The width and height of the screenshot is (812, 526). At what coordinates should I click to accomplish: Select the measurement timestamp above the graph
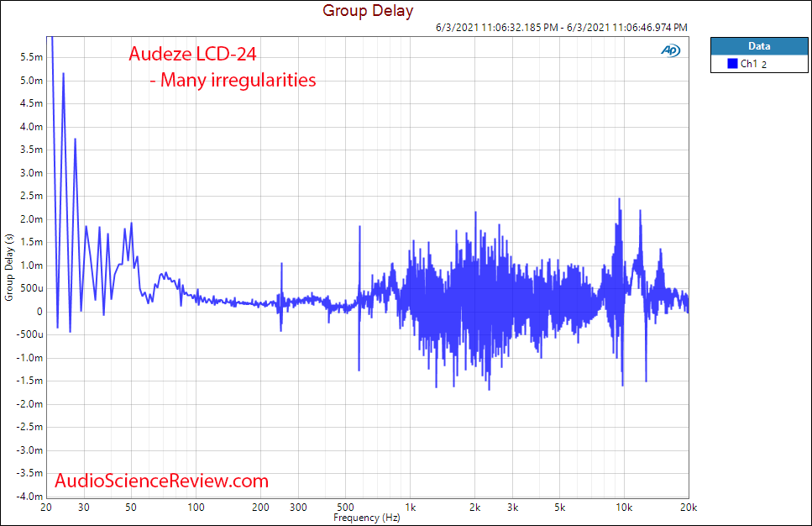coord(562,28)
